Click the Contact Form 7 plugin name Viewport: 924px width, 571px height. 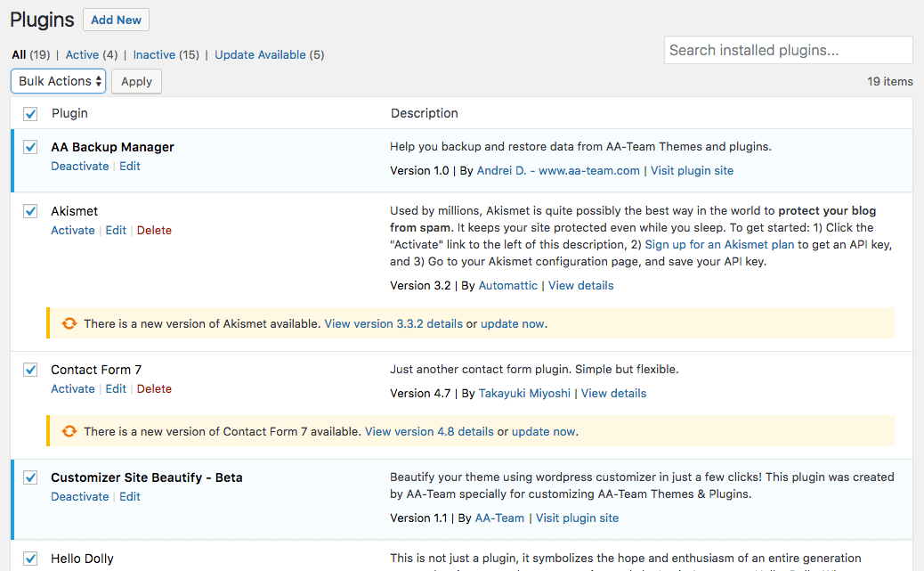(x=96, y=370)
